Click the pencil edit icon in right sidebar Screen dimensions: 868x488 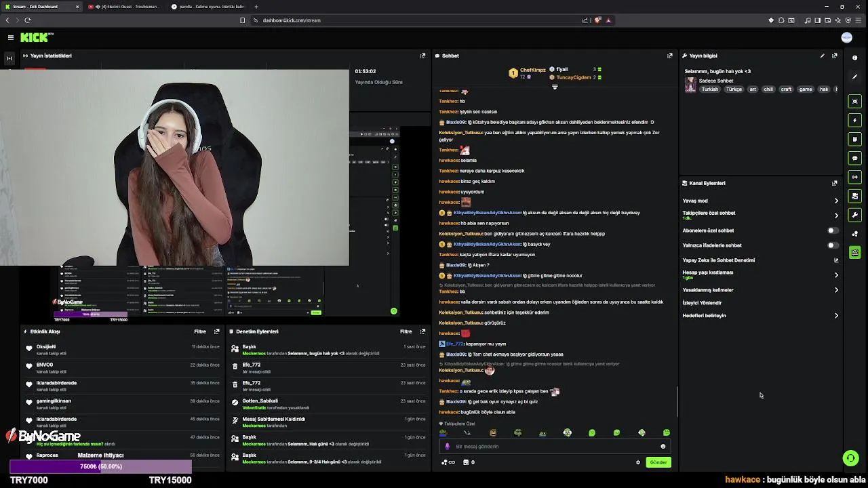tap(854, 77)
